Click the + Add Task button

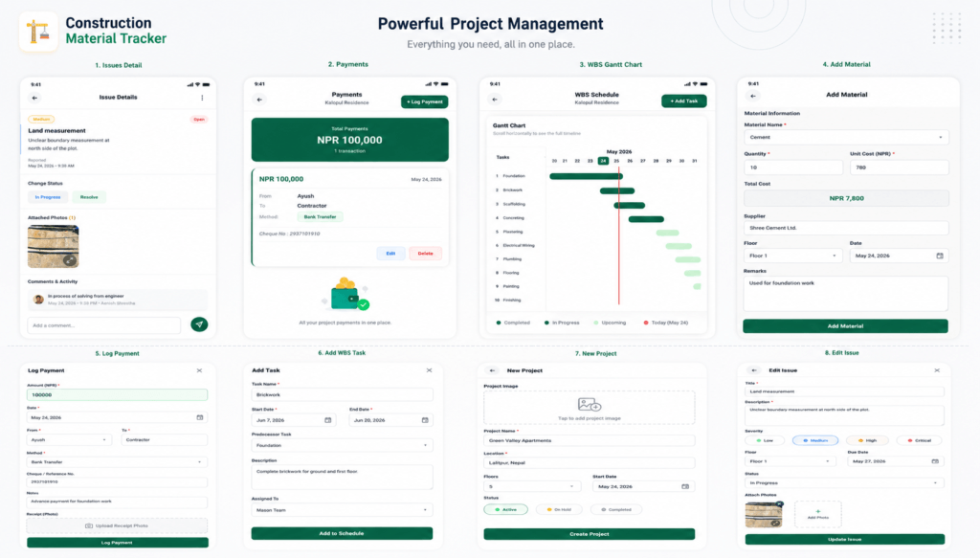pos(683,101)
